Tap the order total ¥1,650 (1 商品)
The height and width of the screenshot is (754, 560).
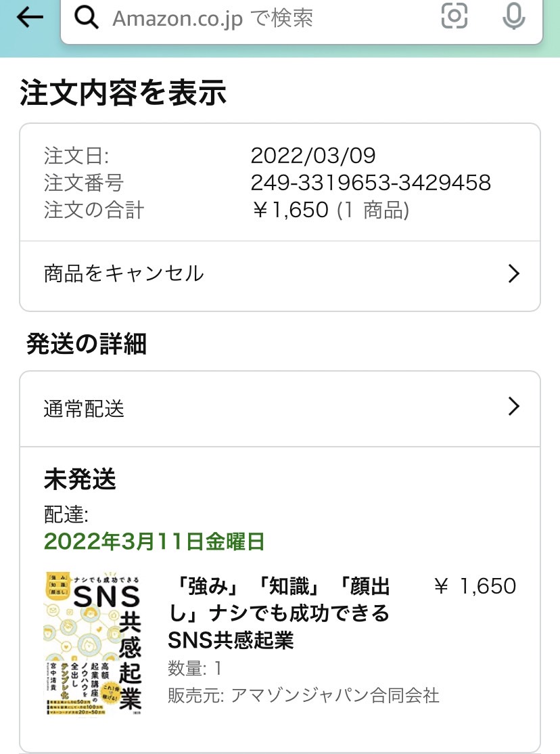coord(331,210)
